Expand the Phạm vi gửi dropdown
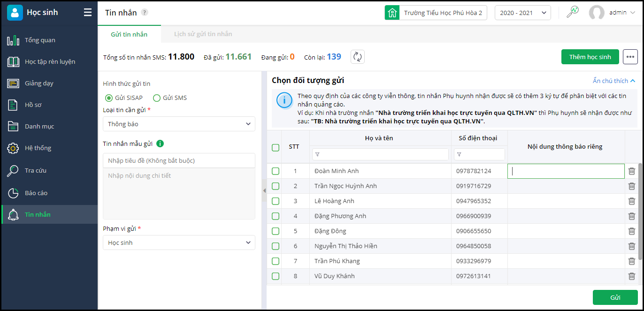Screen dimensions: 644x311 click(x=179, y=243)
